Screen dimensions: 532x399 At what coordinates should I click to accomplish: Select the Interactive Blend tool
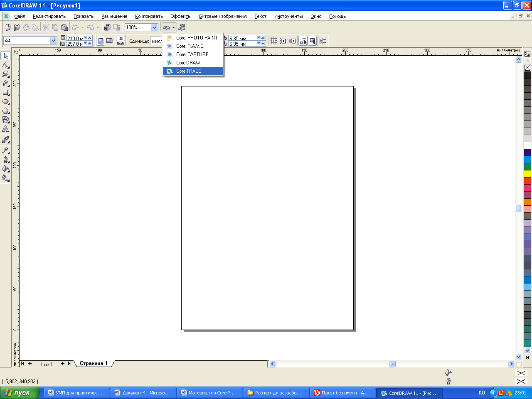click(x=6, y=140)
